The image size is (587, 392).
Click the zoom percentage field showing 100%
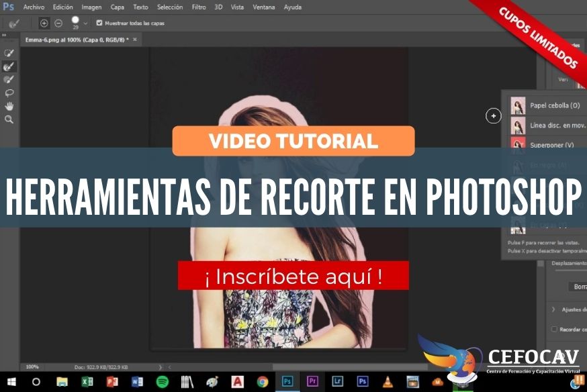pyautogui.click(x=31, y=366)
